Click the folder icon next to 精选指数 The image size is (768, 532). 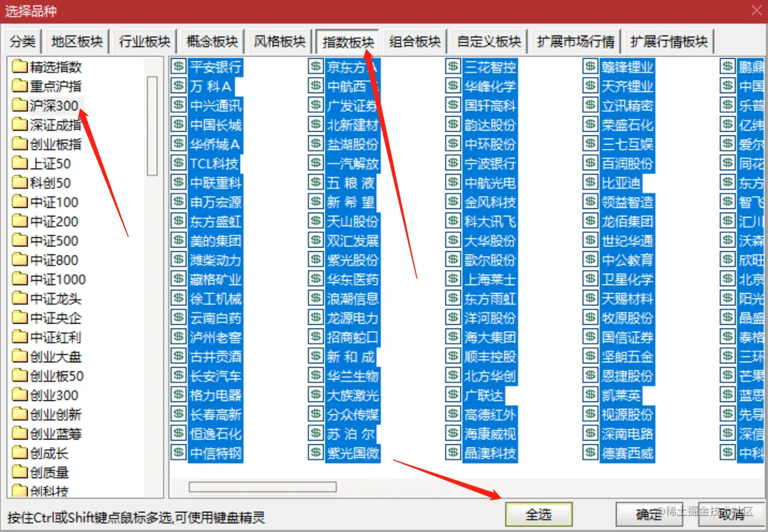(x=20, y=67)
